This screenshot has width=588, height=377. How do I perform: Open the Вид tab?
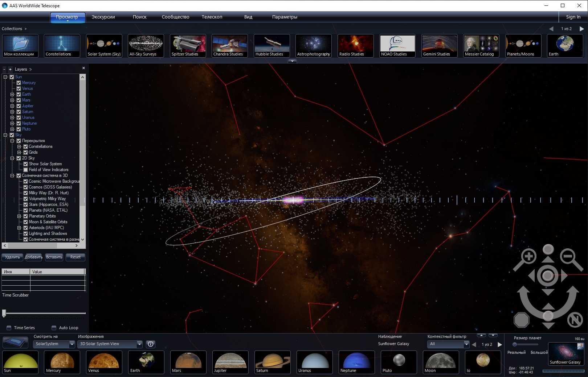click(x=248, y=17)
